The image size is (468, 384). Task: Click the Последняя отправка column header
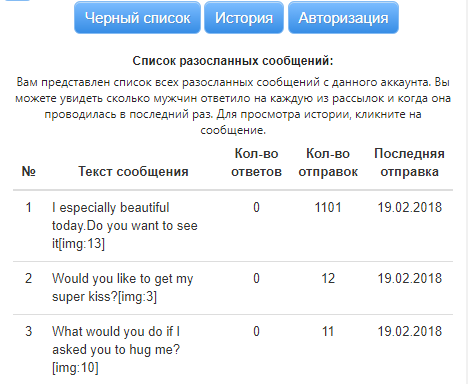tap(409, 163)
